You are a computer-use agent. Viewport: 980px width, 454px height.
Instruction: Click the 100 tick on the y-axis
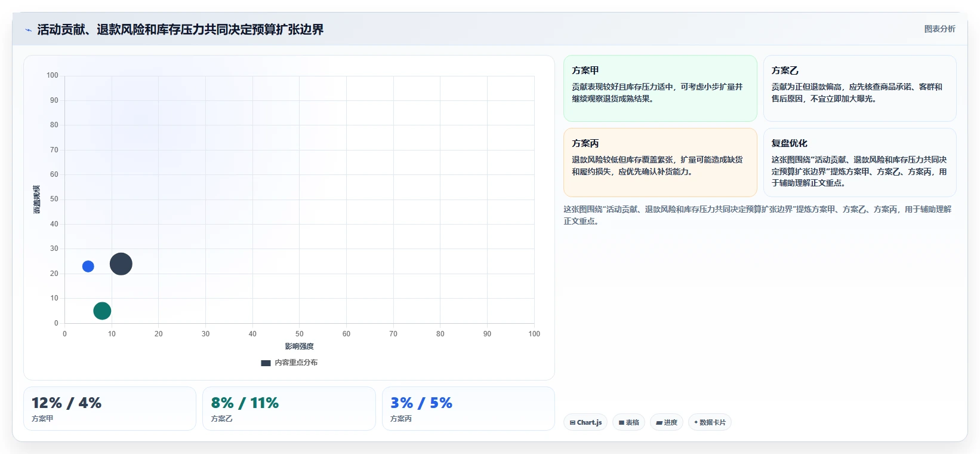coord(53,75)
